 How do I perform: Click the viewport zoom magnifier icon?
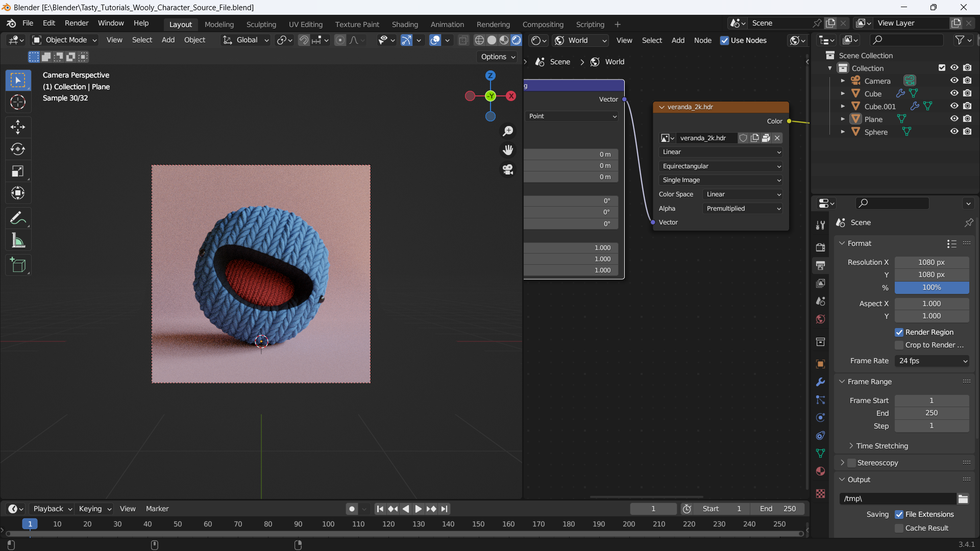tap(508, 131)
